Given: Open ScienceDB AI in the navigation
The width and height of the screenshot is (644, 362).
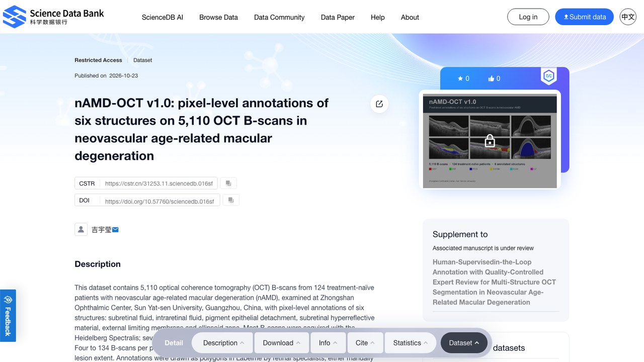Looking at the screenshot, I should pos(163,17).
